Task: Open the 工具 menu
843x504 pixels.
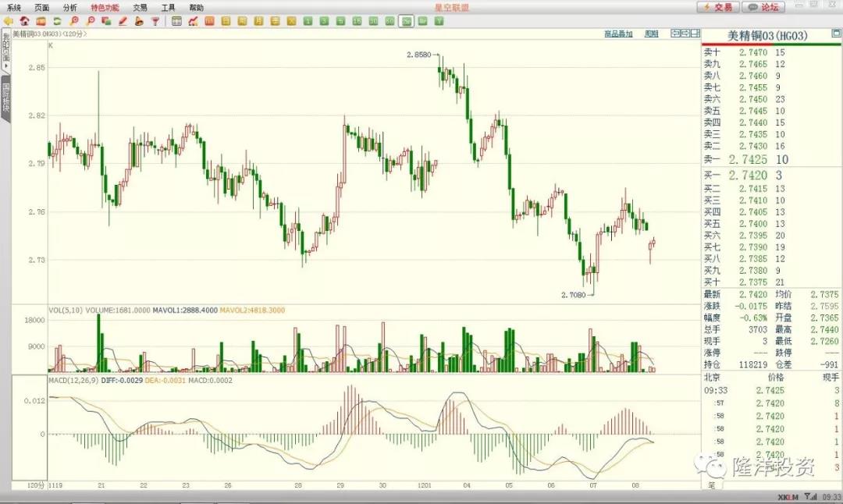Action: (x=169, y=8)
